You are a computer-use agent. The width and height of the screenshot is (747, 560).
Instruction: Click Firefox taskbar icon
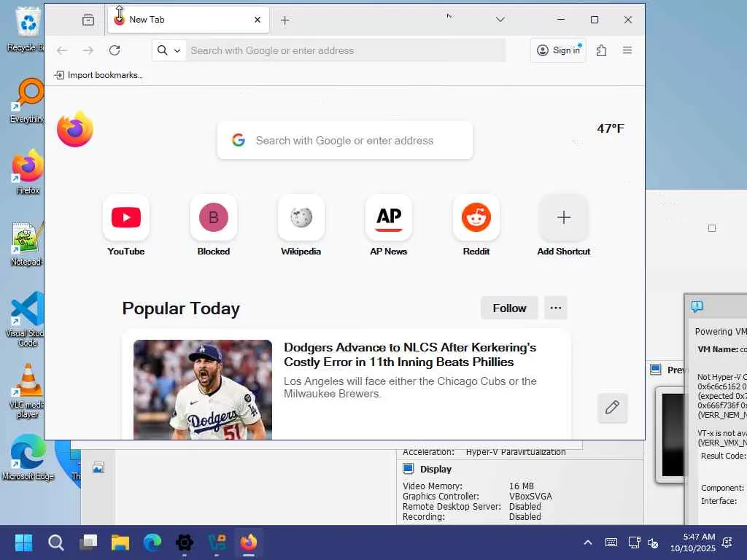click(x=249, y=542)
